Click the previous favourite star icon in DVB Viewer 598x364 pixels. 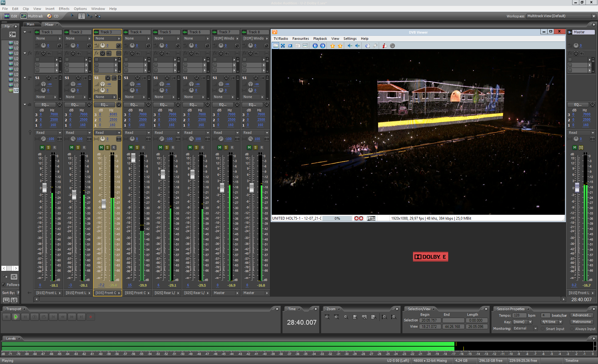(333, 46)
